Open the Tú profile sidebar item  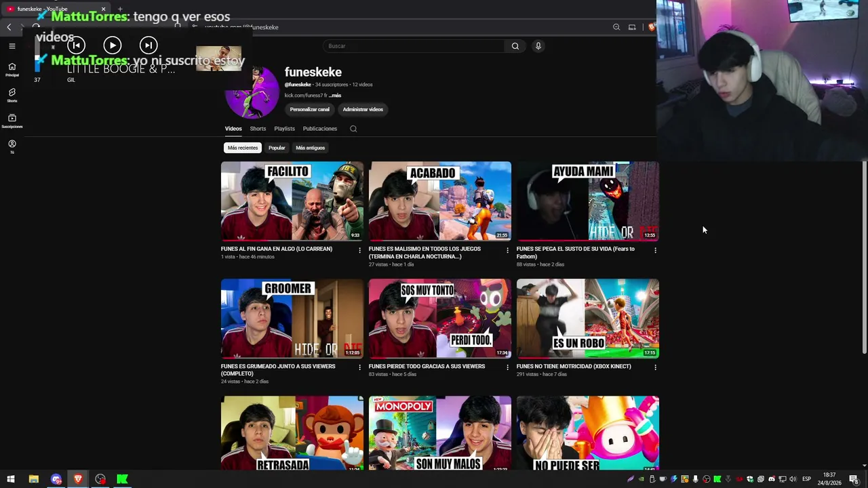tap(12, 146)
